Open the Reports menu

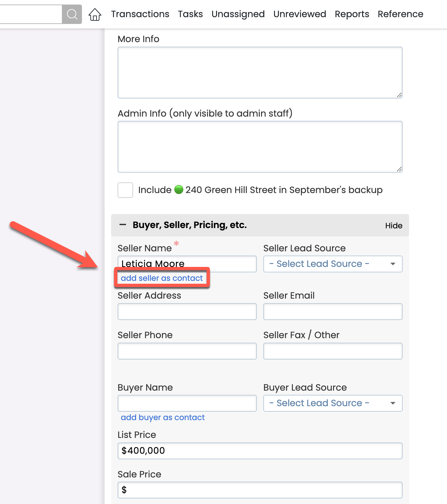[352, 14]
